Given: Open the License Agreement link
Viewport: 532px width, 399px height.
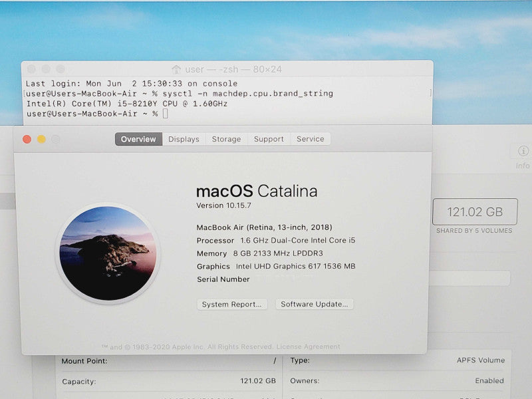Looking at the screenshot, I should [x=308, y=346].
